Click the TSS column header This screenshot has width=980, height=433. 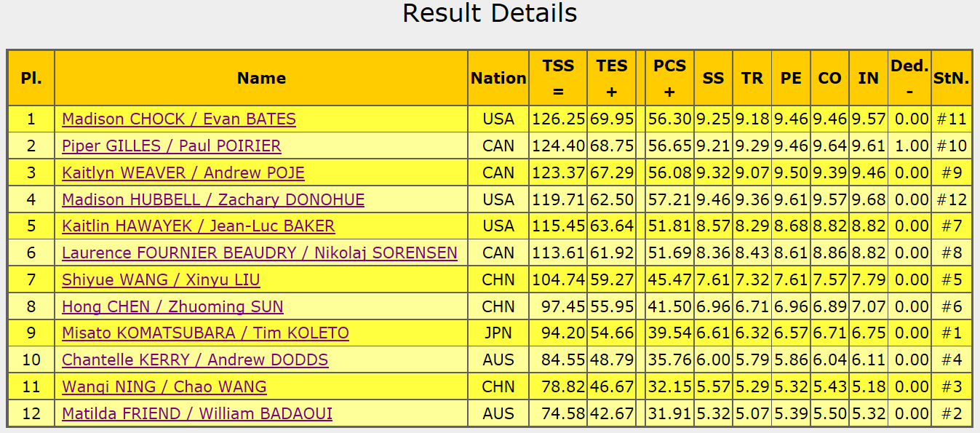click(x=558, y=78)
